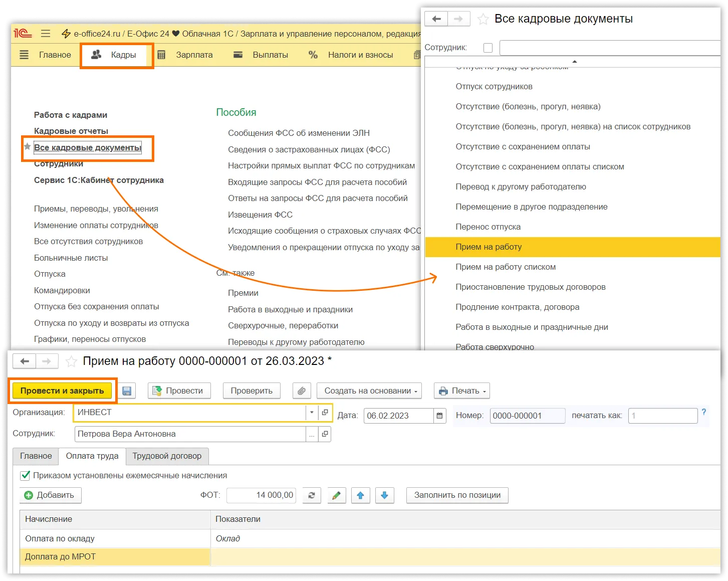
Task: Click the paperclip attachments icon
Action: pyautogui.click(x=301, y=391)
